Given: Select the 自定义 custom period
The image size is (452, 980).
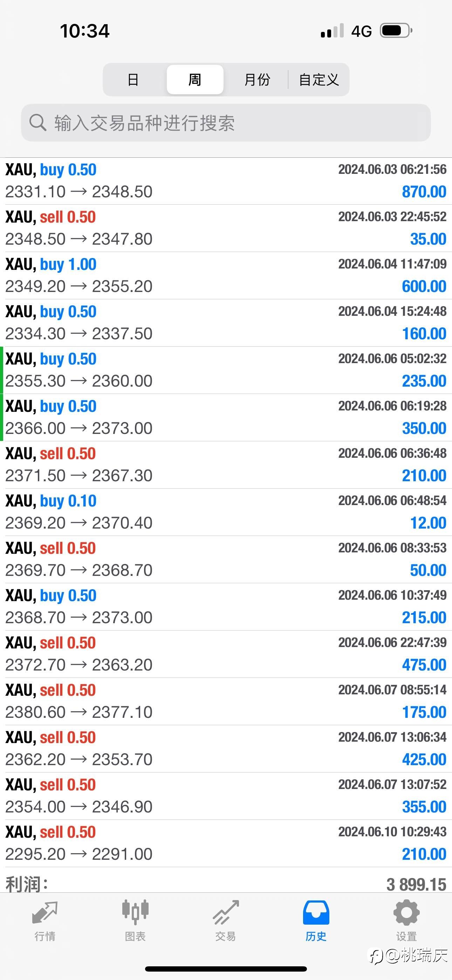Looking at the screenshot, I should click(x=319, y=80).
